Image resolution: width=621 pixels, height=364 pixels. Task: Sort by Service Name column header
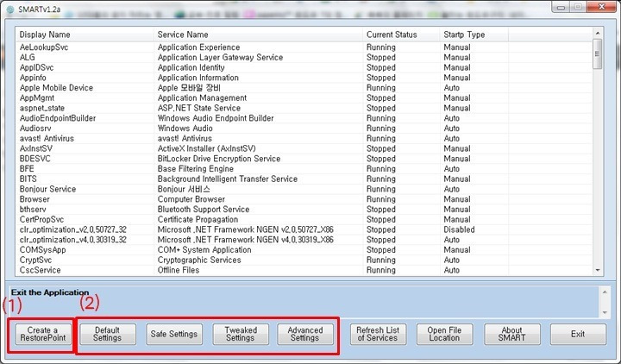pos(258,35)
